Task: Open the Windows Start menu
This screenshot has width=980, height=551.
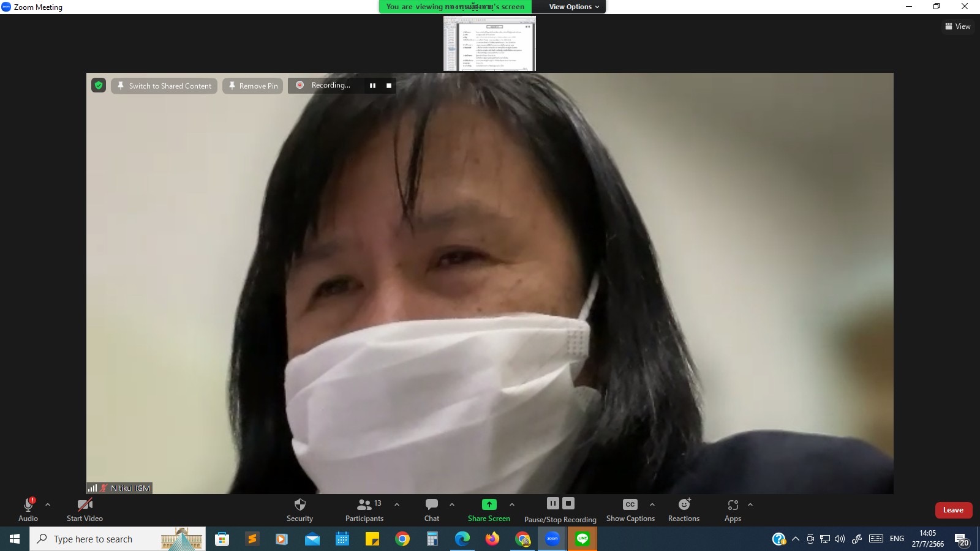Action: tap(15, 539)
